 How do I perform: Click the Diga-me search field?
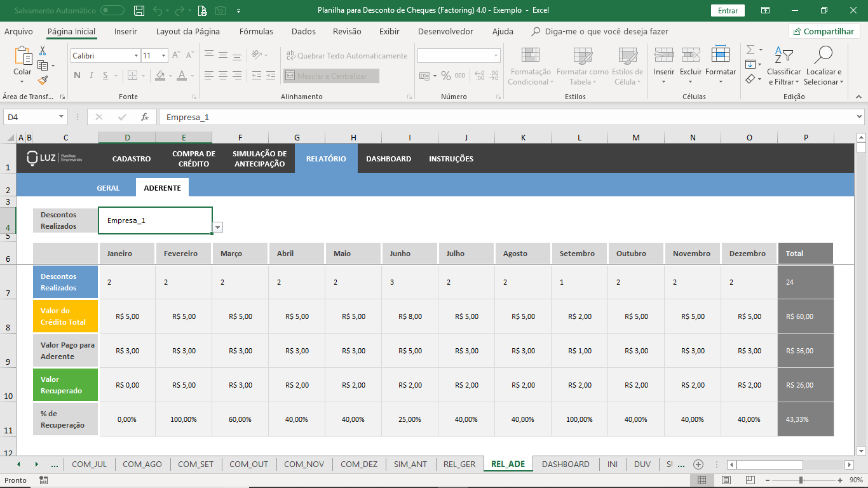(x=600, y=31)
